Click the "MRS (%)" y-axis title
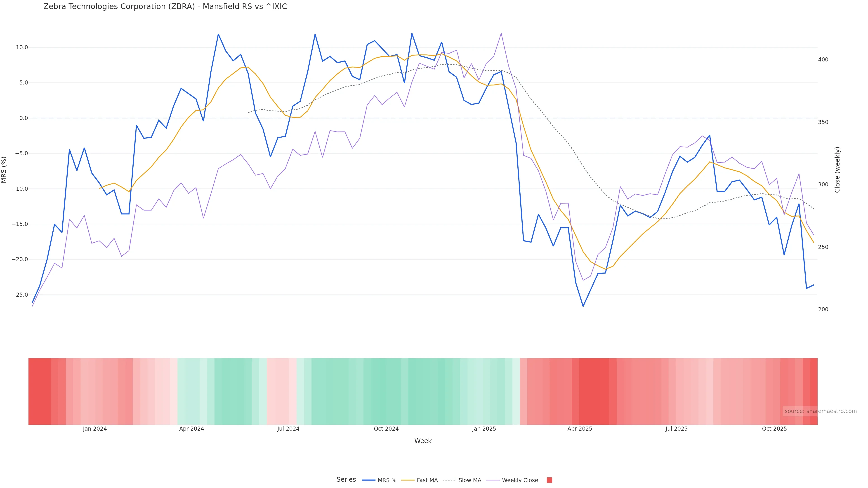868x488 pixels. [4, 170]
